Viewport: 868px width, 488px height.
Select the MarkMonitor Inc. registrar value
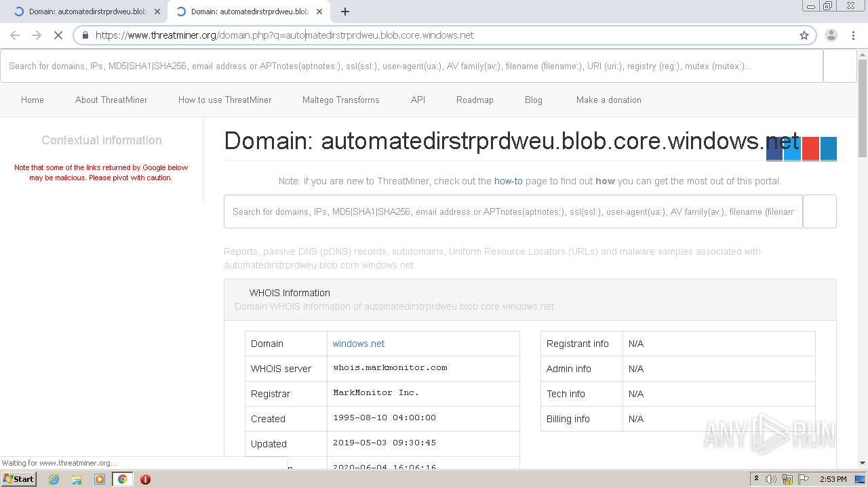[x=376, y=392]
